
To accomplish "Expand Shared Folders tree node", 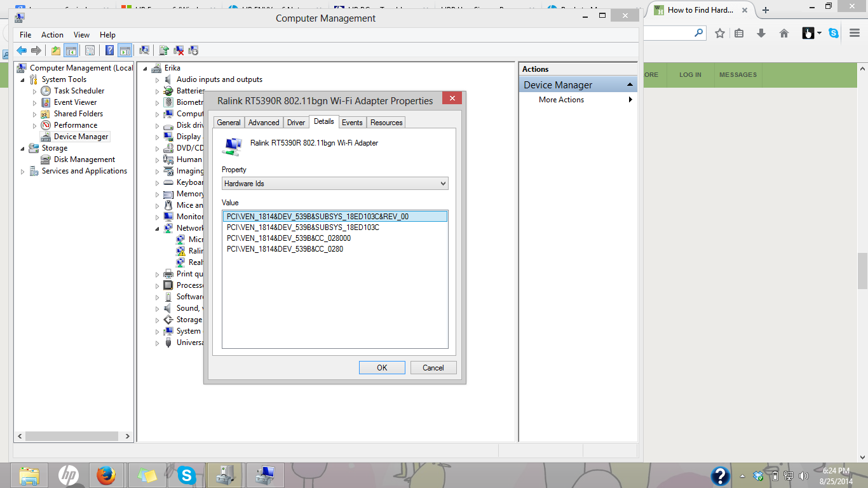I will pos(35,114).
